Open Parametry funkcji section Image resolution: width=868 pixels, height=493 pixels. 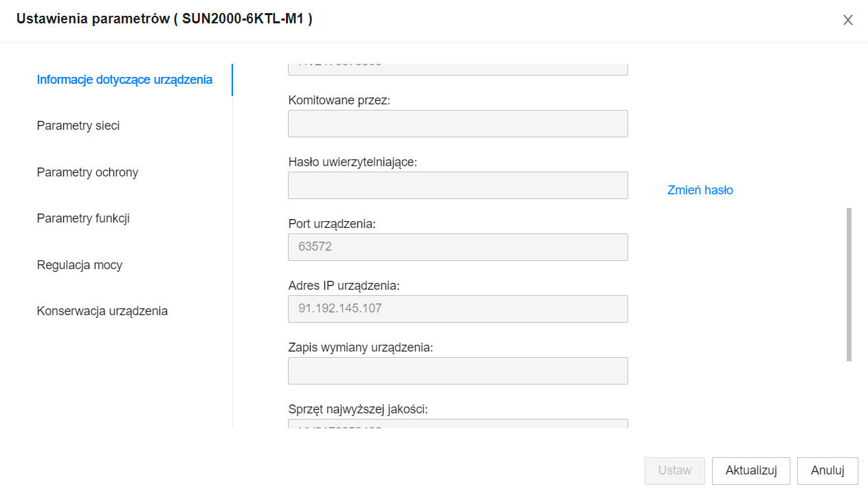pos(83,218)
